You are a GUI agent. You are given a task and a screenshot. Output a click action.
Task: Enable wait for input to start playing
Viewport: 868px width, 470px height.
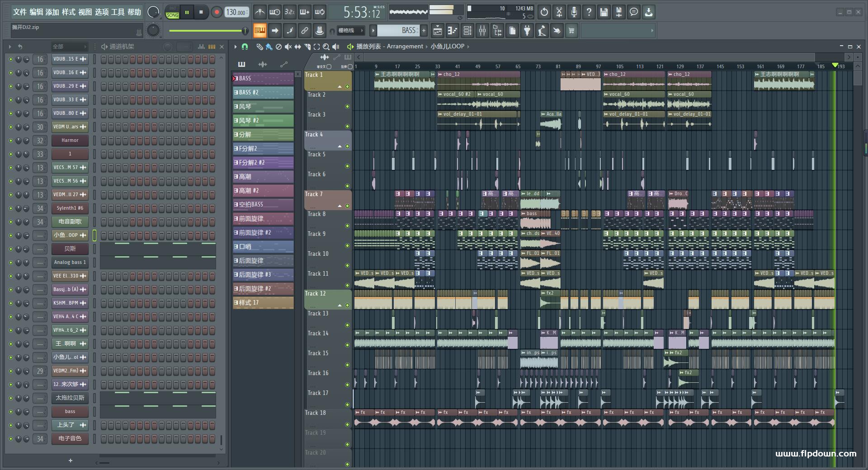tap(274, 12)
